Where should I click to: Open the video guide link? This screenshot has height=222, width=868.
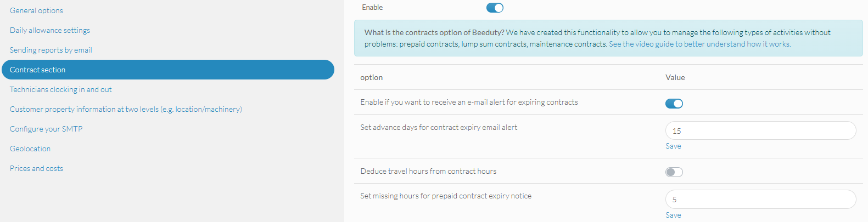(x=699, y=44)
